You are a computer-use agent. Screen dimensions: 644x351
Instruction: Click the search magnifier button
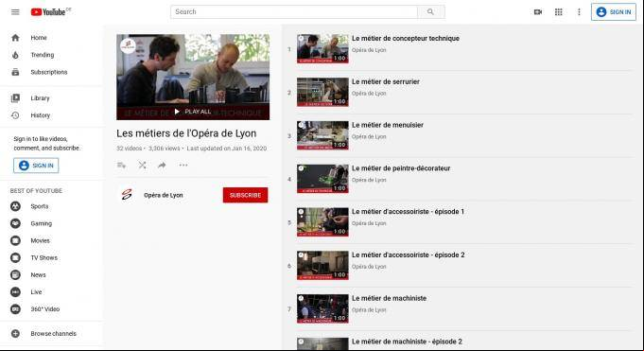[430, 12]
